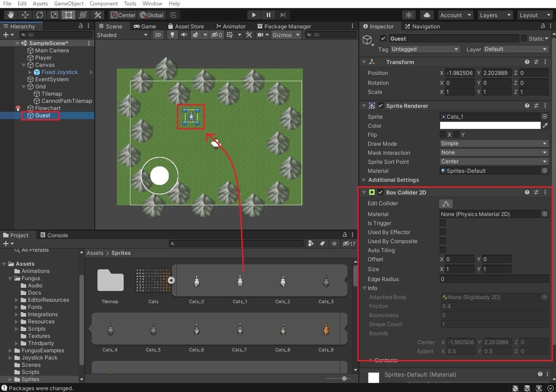Switch to the Navigation tab
Viewport: 556px width, 392px height.
pos(422,26)
